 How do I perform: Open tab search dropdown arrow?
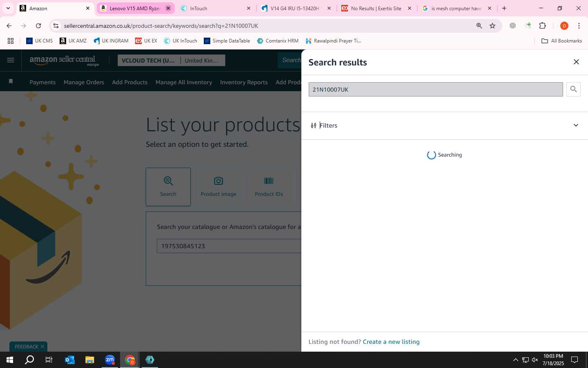tap(8, 8)
